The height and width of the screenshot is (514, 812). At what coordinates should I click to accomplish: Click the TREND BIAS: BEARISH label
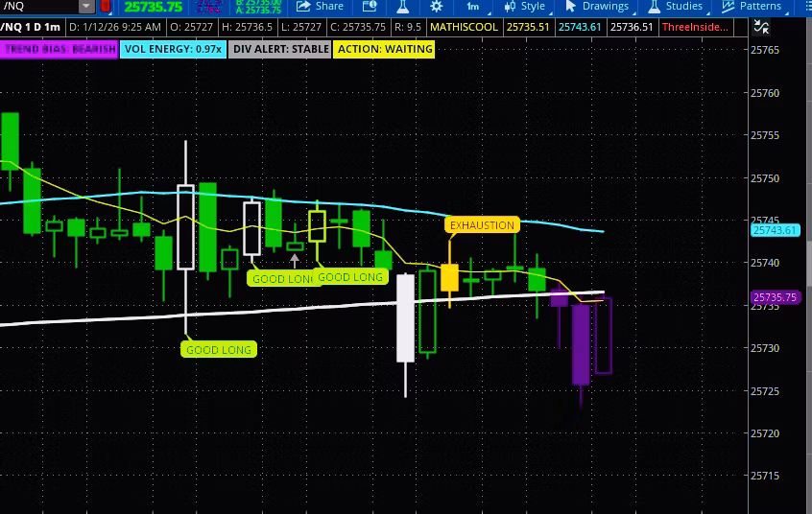point(60,49)
